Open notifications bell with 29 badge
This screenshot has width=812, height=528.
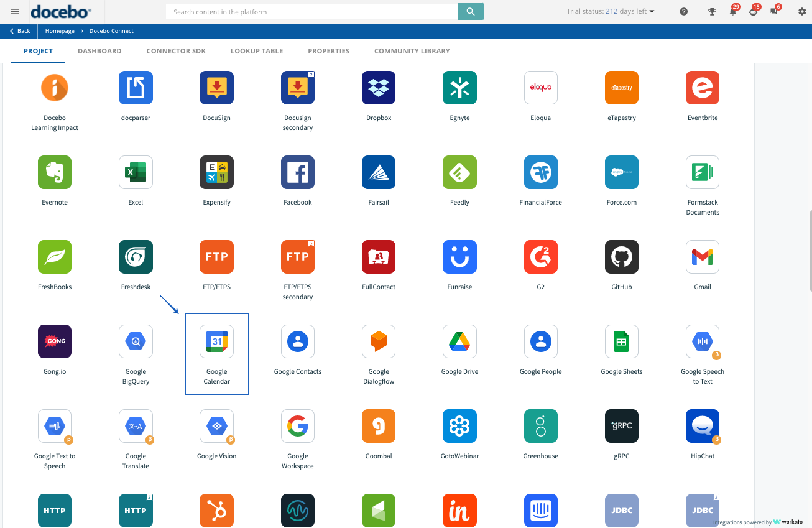click(x=734, y=11)
